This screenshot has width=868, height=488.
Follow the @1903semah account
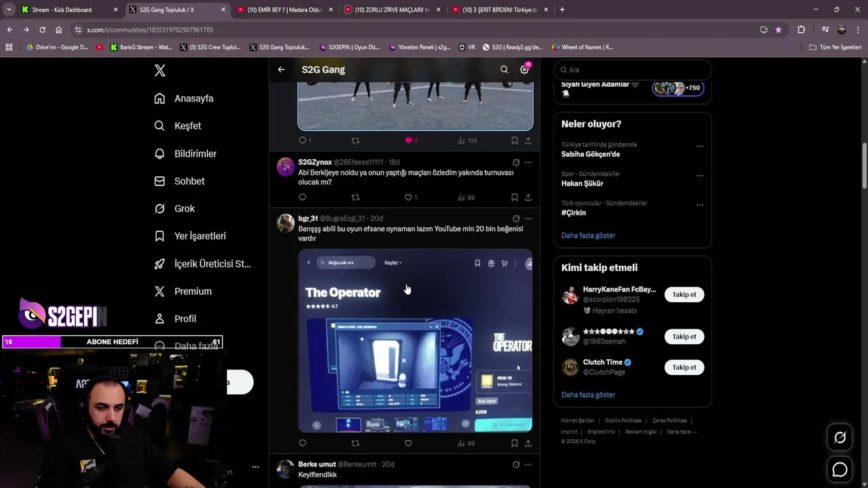click(x=684, y=336)
